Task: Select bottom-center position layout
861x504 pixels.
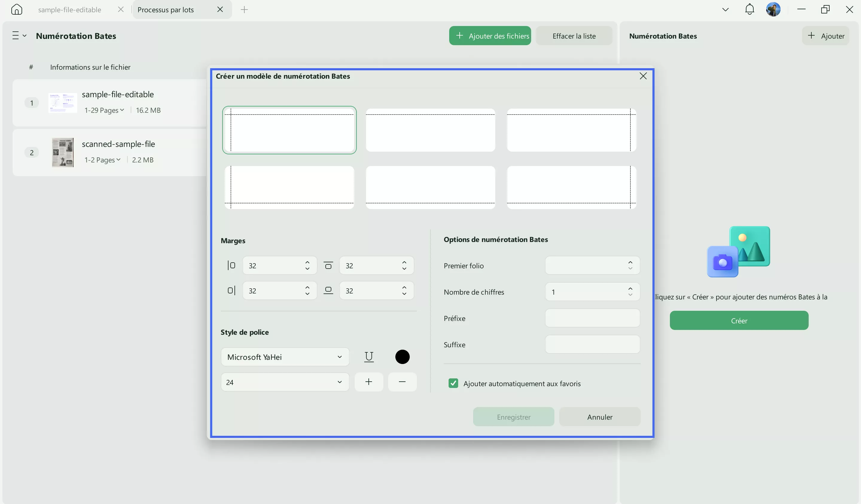Action: click(430, 187)
